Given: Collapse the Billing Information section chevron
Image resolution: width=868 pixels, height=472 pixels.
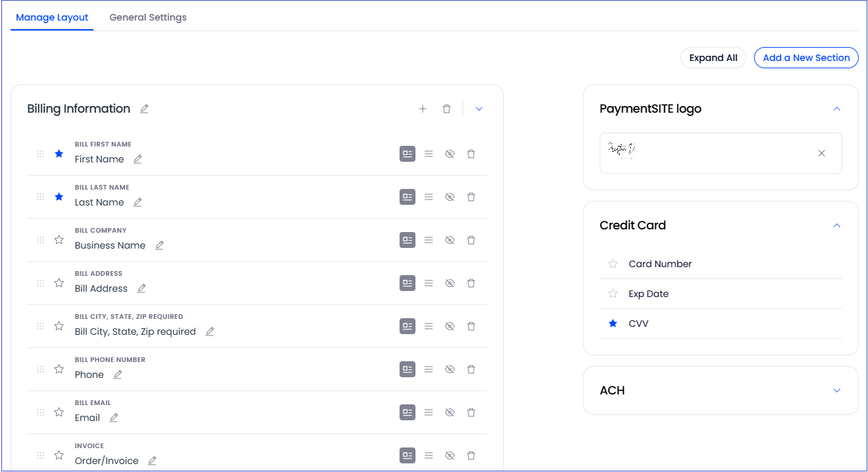Looking at the screenshot, I should tap(479, 109).
